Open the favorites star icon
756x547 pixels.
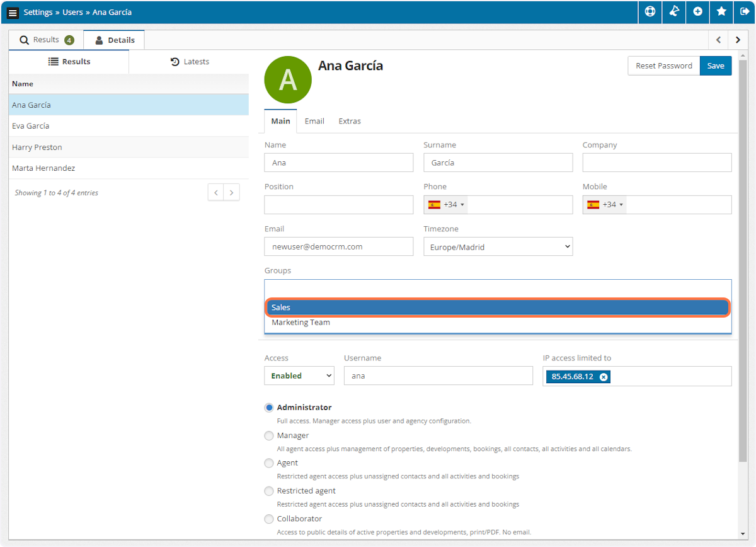721,12
